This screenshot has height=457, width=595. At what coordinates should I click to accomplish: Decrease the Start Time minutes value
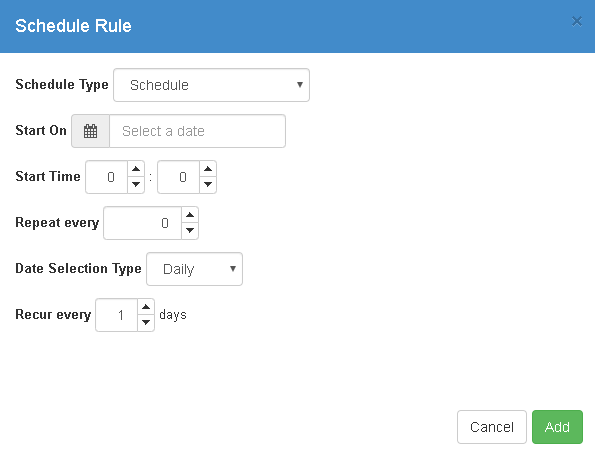pos(208,185)
